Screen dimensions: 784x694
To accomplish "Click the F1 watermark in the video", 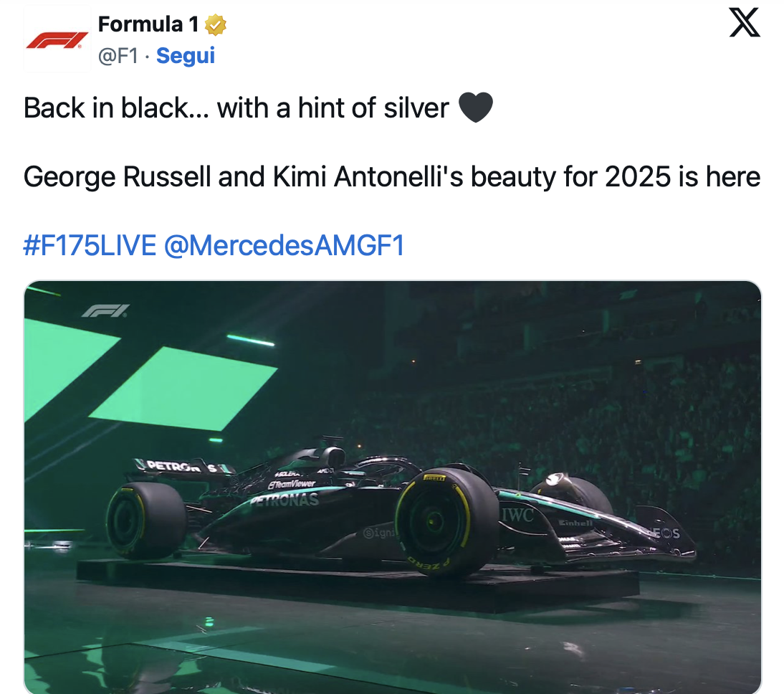I will (x=105, y=310).
